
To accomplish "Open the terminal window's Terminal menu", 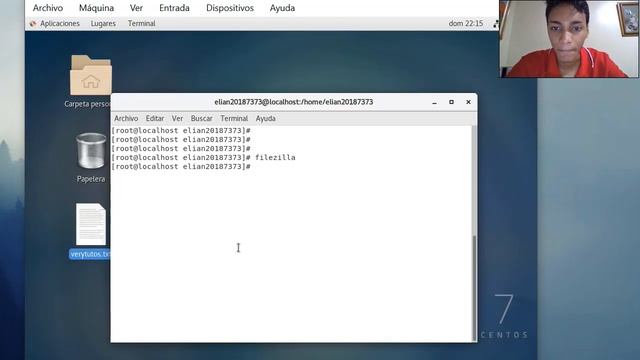I will 234,118.
